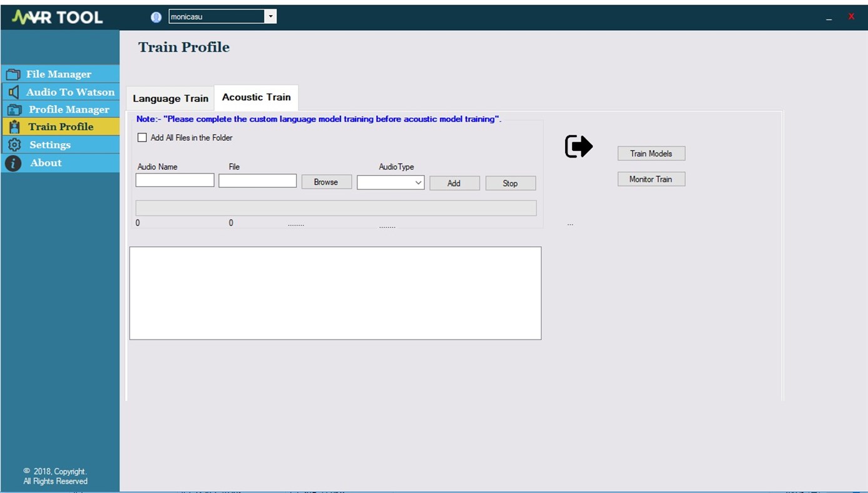Viewport: 868px width, 493px height.
Task: Click Stop to halt adding files
Action: 510,183
